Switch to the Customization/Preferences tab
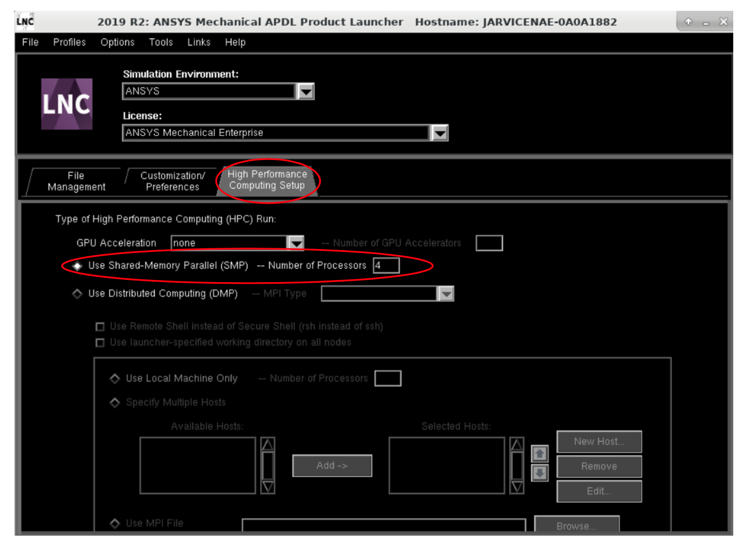Screen dimensions: 750x560 point(172,182)
